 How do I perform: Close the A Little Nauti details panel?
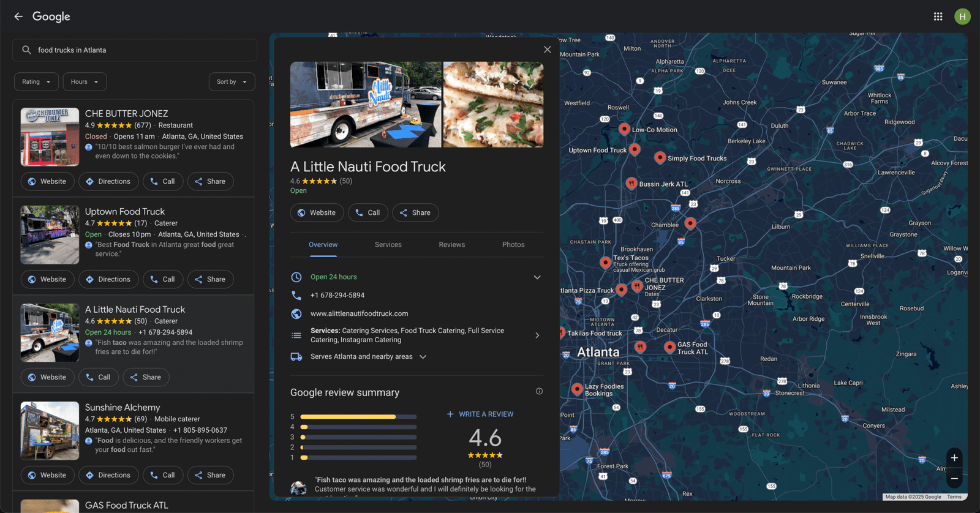point(547,50)
